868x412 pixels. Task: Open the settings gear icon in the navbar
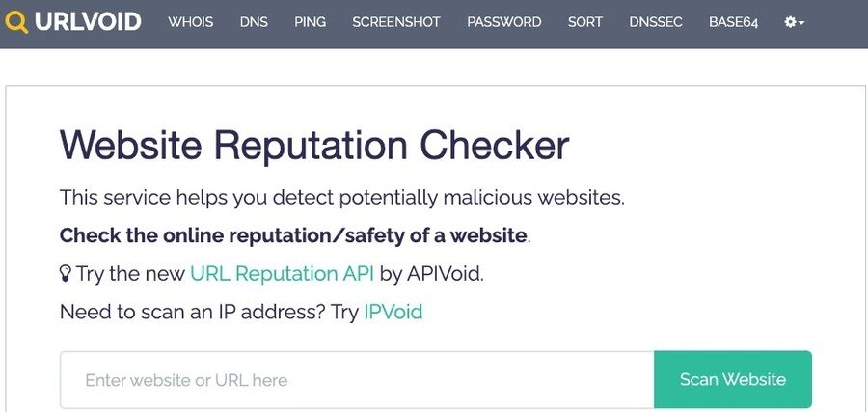pos(790,22)
